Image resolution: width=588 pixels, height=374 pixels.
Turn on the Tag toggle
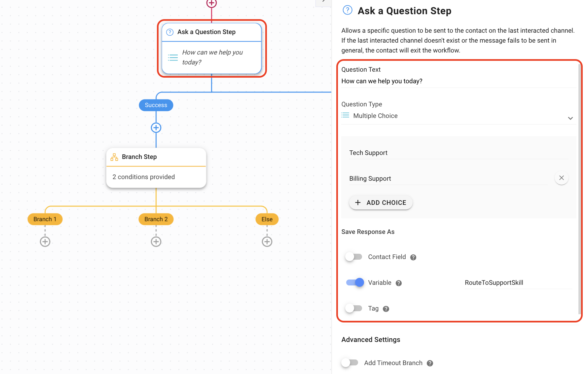pyautogui.click(x=353, y=308)
